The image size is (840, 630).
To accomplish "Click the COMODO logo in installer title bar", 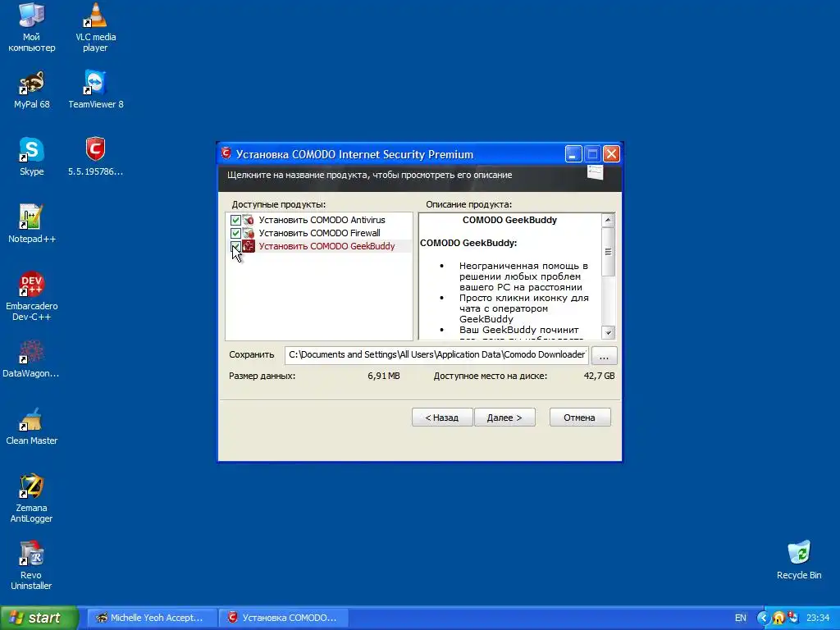I will (x=226, y=153).
